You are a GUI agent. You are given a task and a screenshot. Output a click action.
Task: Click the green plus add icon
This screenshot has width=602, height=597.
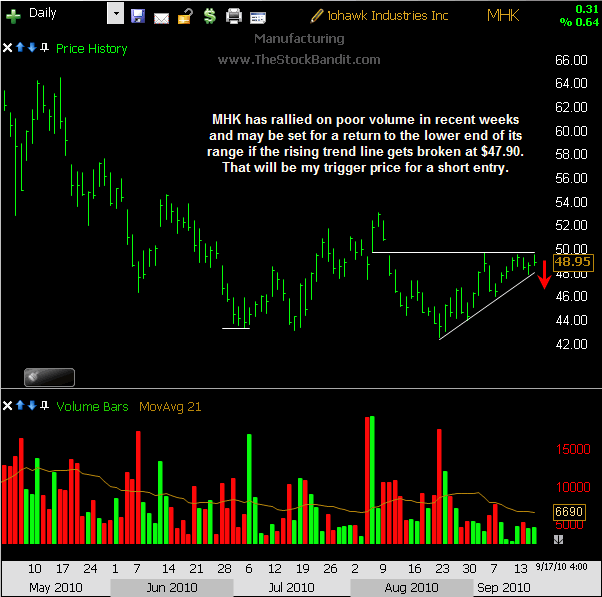[x=13, y=15]
